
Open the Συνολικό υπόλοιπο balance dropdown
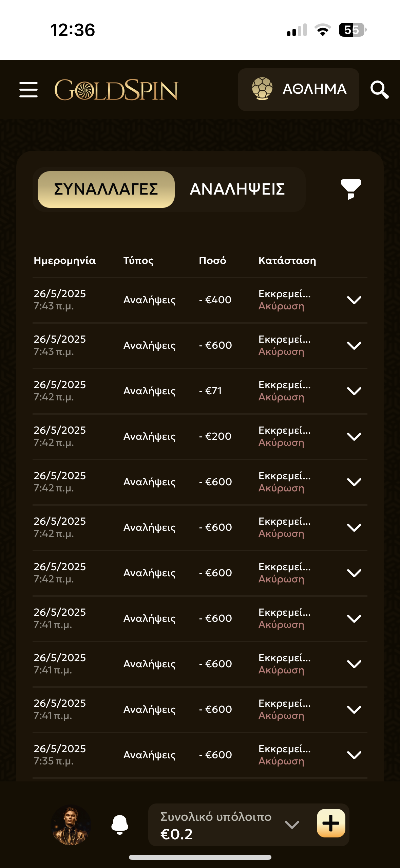292,825
